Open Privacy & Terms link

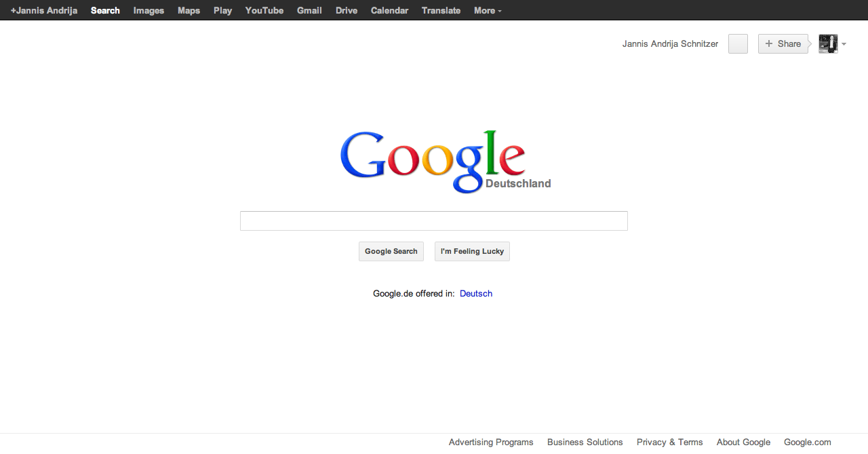tap(670, 442)
